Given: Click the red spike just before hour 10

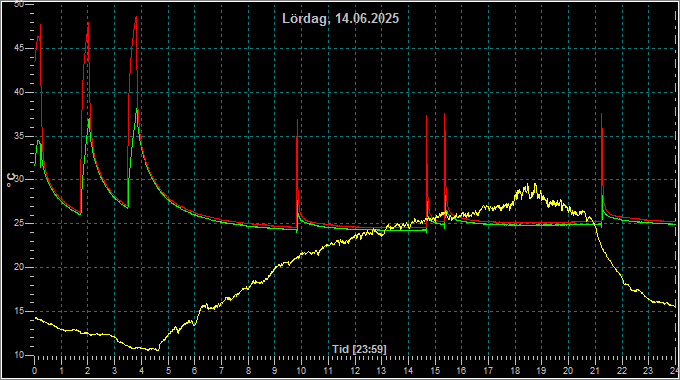Looking at the screenshot, I should 298,120.
